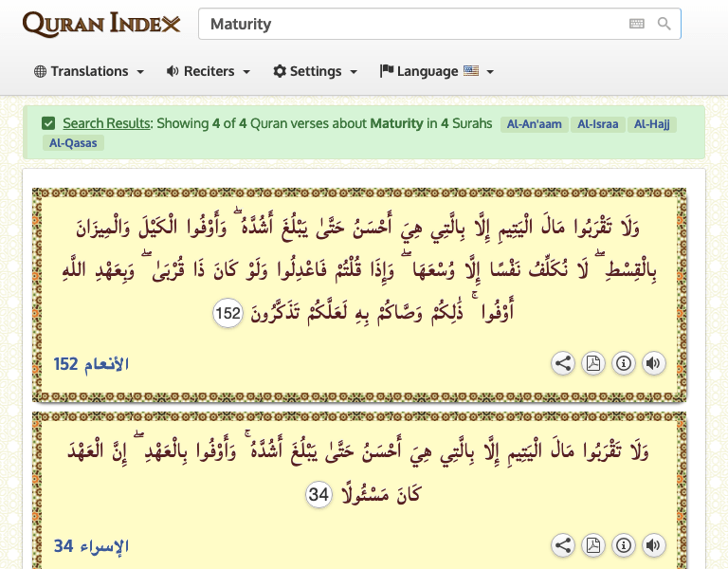Image resolution: width=728 pixels, height=569 pixels.
Task: Click the Al-Qasas surah tag
Action: (73, 143)
